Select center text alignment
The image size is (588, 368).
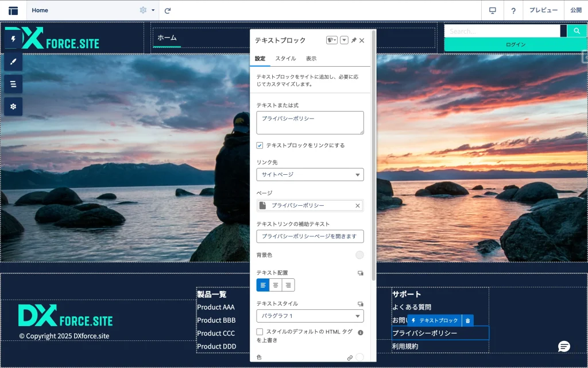276,285
